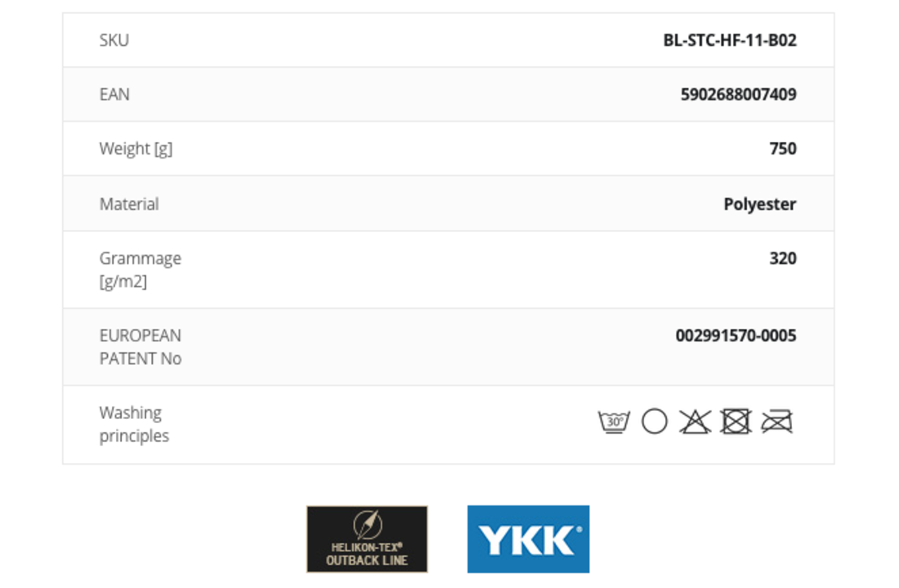Click the Weight [g] label

click(x=136, y=149)
